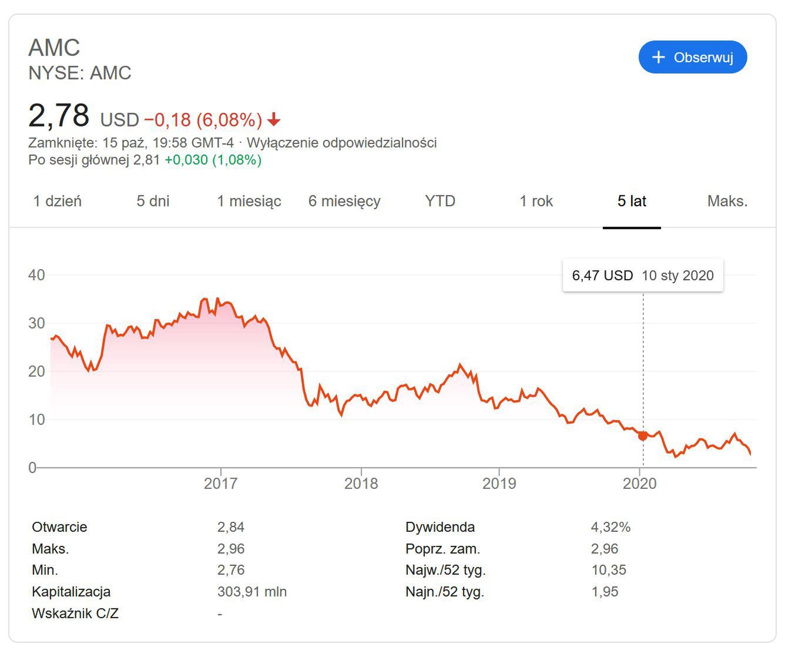
Task: Click the red down arrow price indicator
Action: pyautogui.click(x=274, y=120)
